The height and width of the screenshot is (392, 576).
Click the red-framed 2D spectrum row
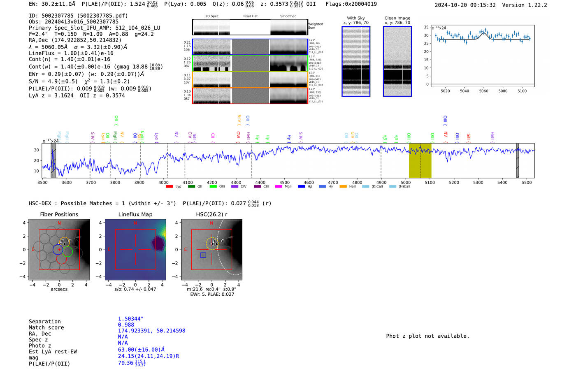pos(250,96)
